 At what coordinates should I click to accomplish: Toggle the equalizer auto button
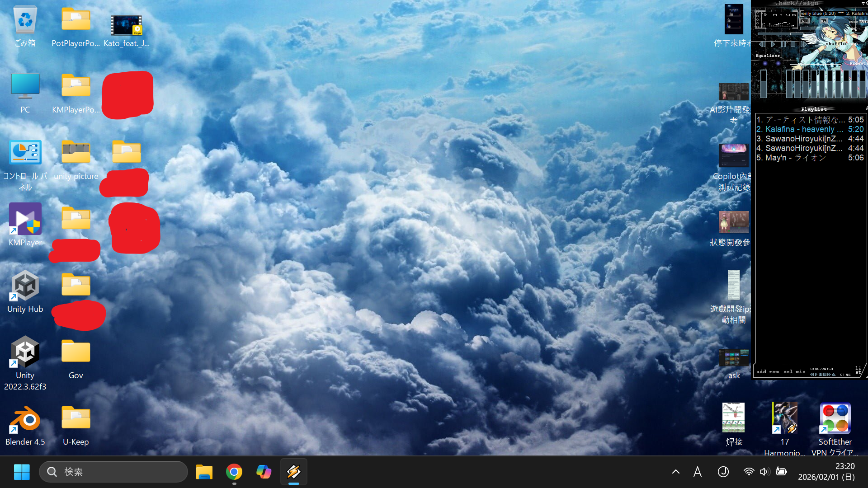(778, 63)
